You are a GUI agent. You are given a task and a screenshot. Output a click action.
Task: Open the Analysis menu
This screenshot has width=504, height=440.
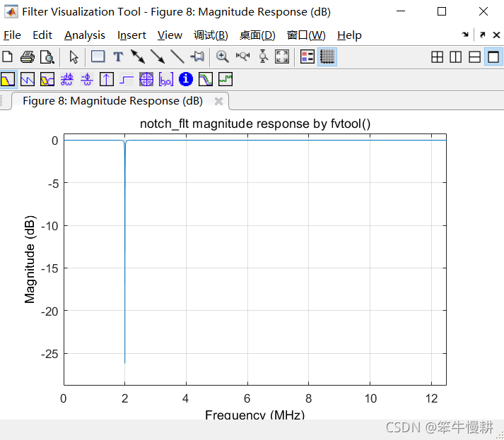coord(85,35)
